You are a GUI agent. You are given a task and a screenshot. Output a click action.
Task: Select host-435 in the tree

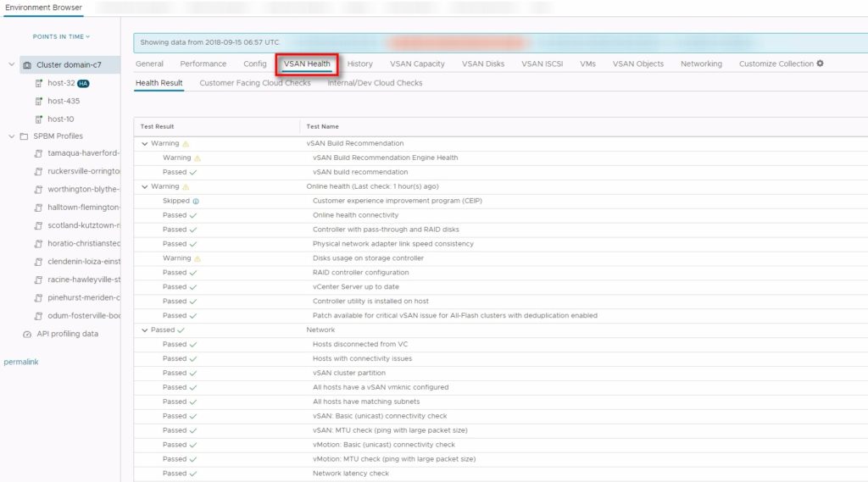pyautogui.click(x=64, y=101)
